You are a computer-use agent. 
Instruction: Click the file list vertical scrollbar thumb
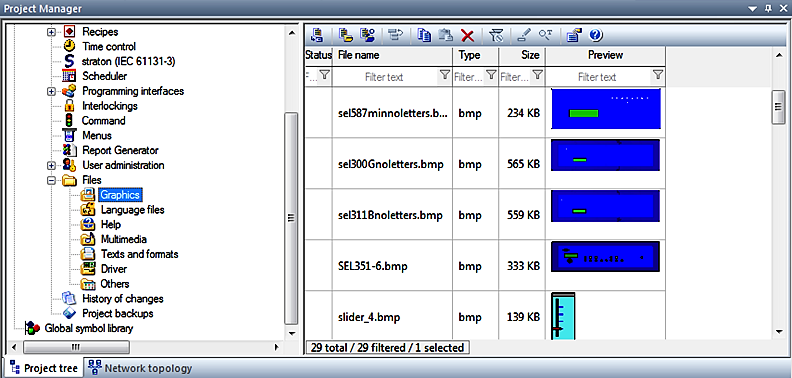(778, 107)
